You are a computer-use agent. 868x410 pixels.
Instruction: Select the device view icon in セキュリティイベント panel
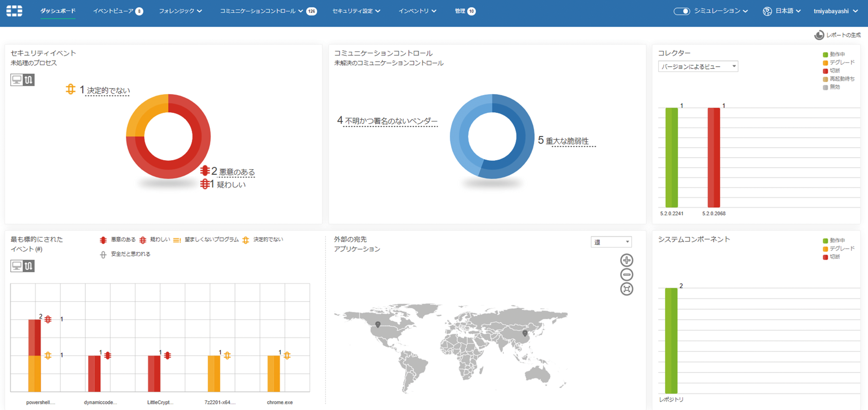coord(16,80)
